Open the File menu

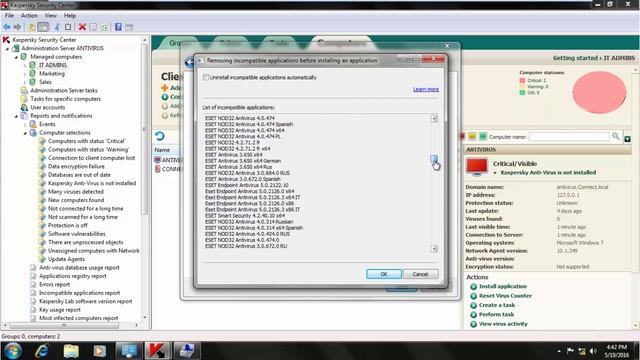pyautogui.click(x=9, y=16)
